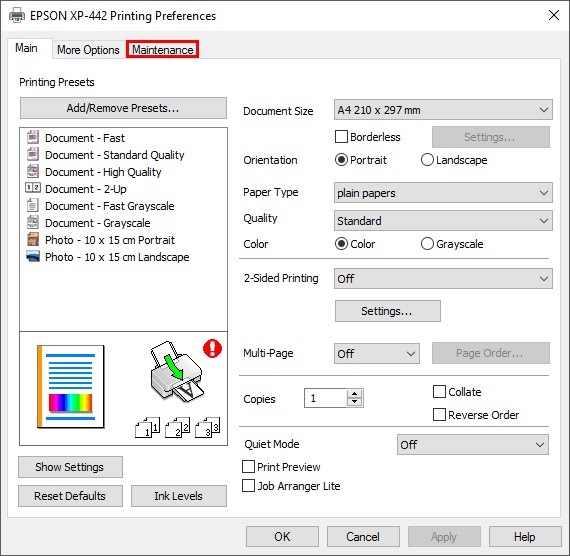Click the Document - Fast Grayscale preset icon
This screenshot has height=556, width=570.
click(x=32, y=205)
